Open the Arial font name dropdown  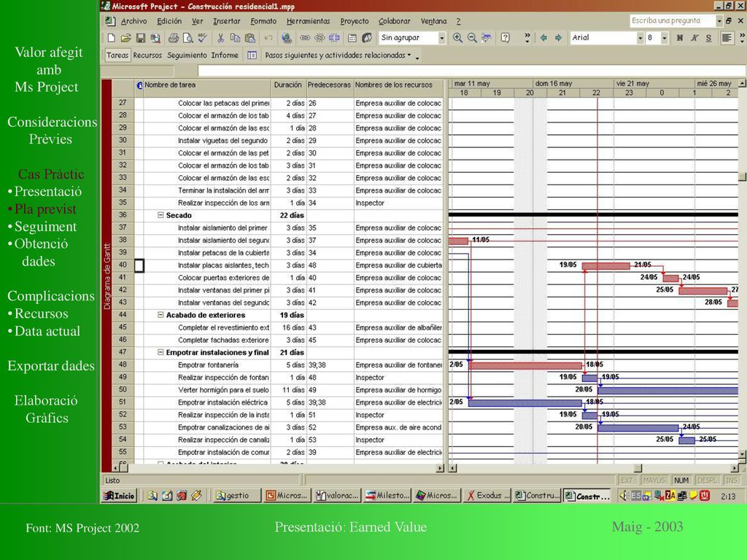(640, 38)
